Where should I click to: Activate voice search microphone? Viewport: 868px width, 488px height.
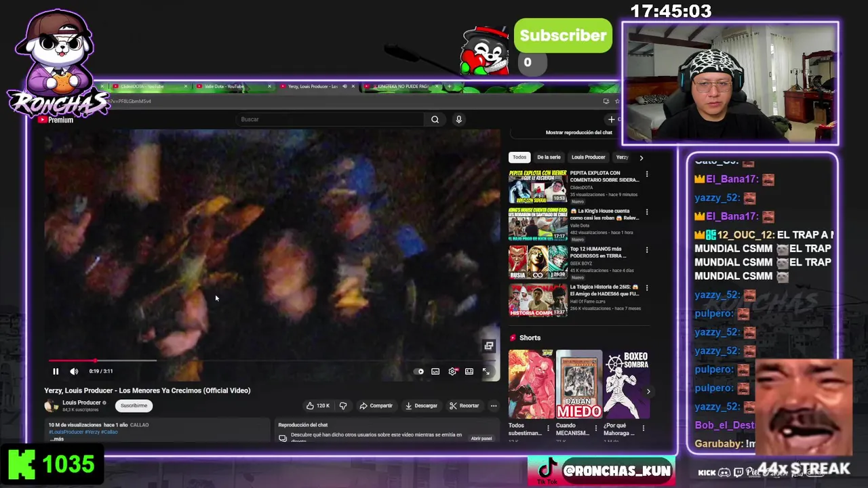coord(458,119)
